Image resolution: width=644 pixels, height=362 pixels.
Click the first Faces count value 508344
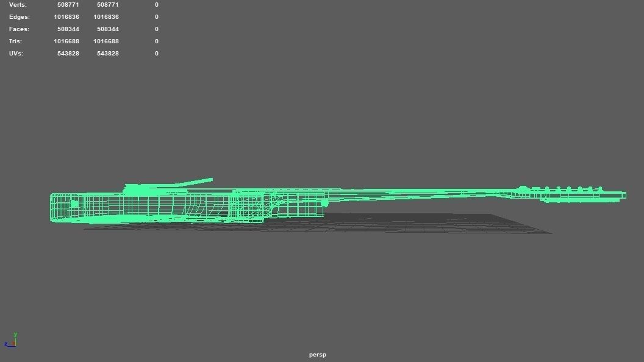[68, 29]
